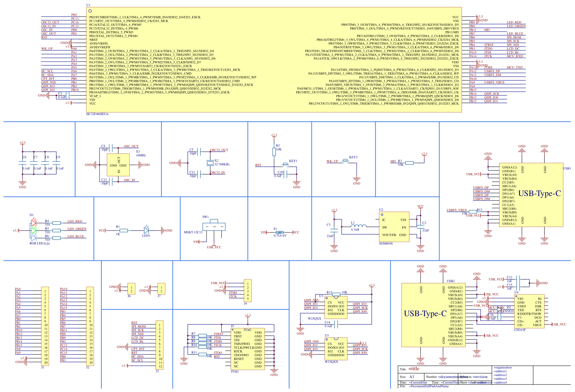Click the R3 10K resistor symbol
This screenshot has height=392, width=575.
tap(409, 163)
